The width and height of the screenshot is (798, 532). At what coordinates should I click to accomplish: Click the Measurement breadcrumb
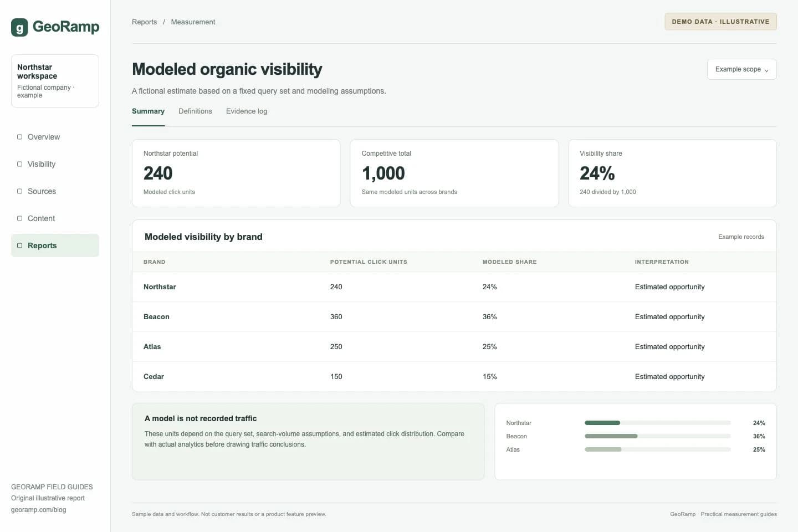pos(193,22)
